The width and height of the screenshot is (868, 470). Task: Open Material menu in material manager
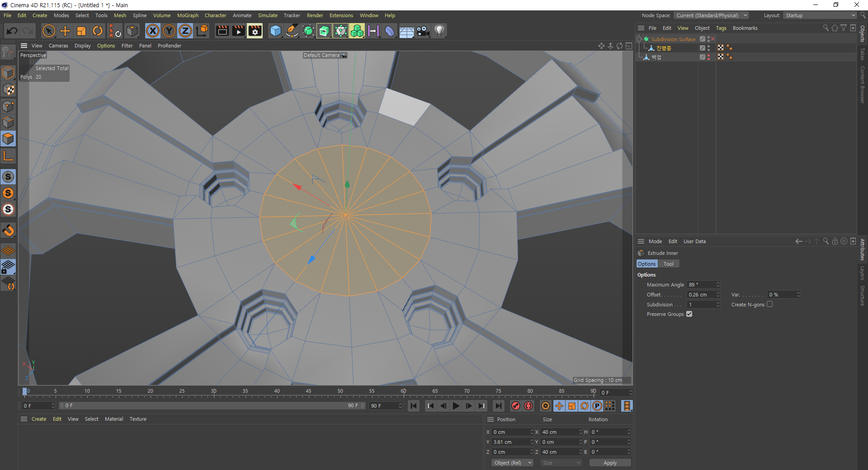pyautogui.click(x=114, y=419)
